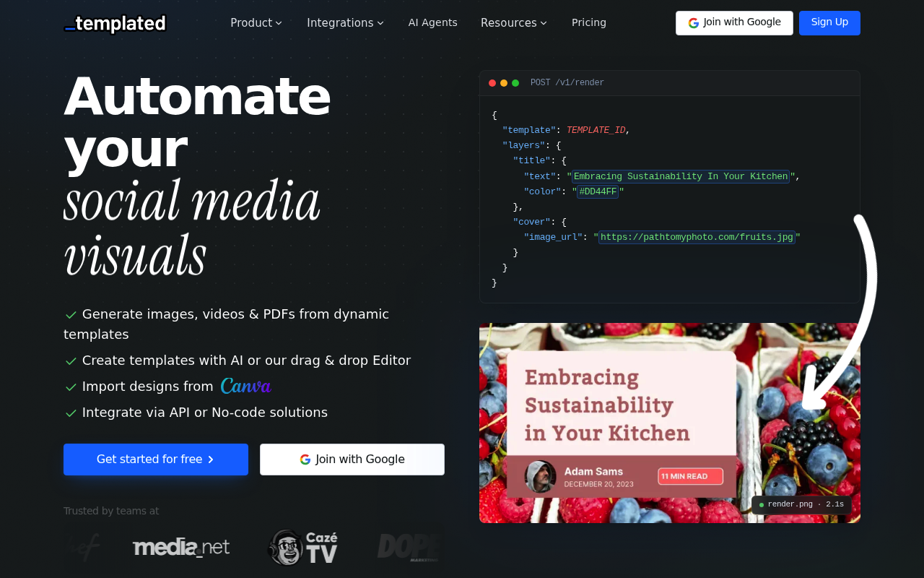Click the highlighted title text string in the code
The image size is (924, 578).
(681, 176)
